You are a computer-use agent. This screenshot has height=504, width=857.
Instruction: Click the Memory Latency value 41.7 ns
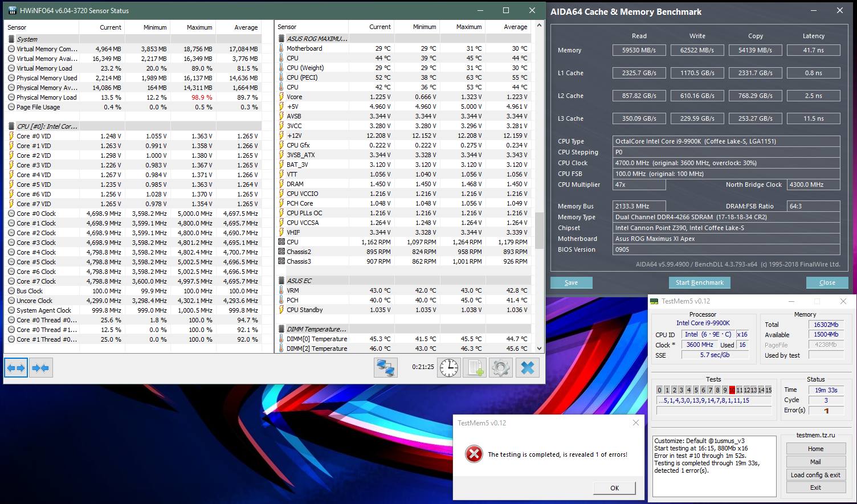(x=813, y=50)
